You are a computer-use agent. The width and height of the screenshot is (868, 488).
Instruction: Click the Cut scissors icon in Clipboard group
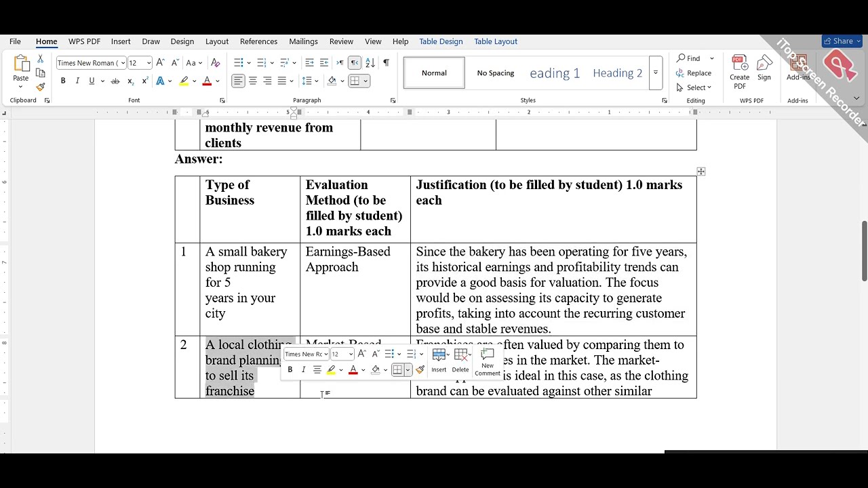point(40,59)
